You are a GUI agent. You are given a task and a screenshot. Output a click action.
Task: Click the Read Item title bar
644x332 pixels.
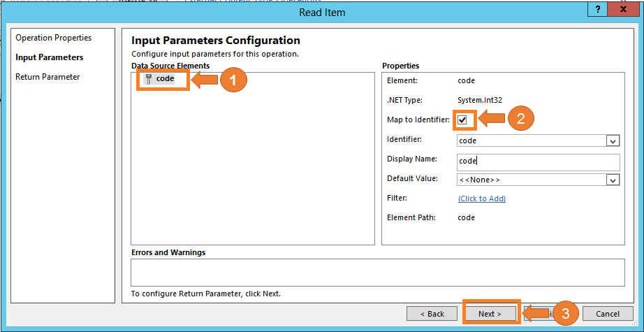(x=321, y=12)
